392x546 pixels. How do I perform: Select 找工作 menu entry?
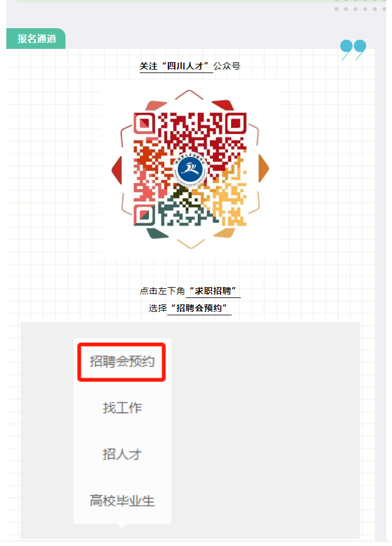(122, 408)
